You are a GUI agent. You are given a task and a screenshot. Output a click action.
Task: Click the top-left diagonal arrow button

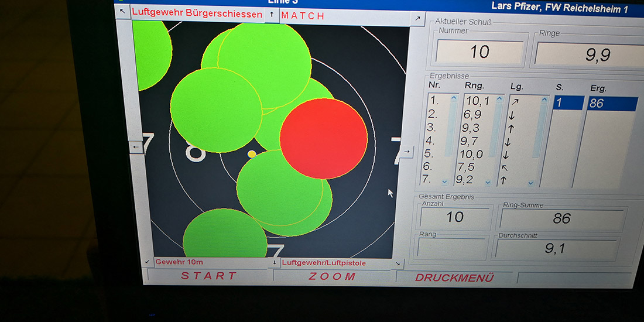tap(122, 11)
